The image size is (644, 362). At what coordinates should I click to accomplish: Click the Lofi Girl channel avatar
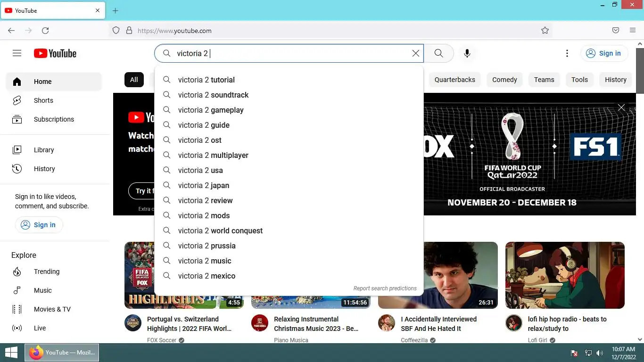[514, 323]
